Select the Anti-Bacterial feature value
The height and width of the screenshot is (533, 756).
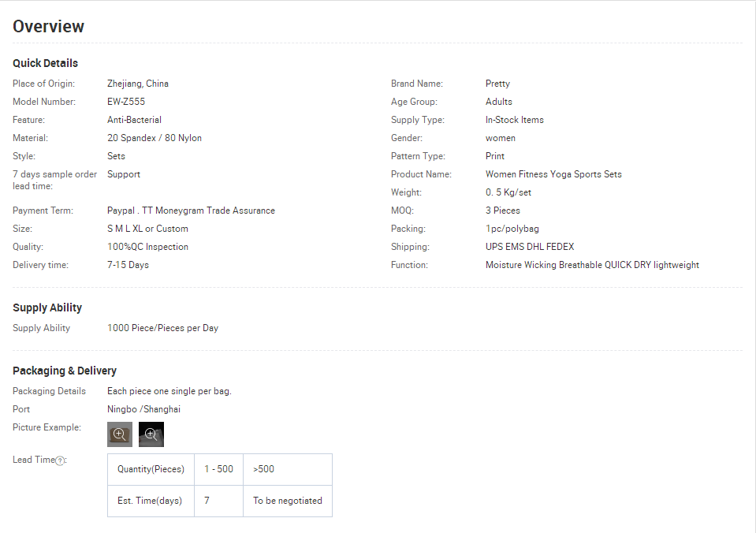tap(134, 120)
